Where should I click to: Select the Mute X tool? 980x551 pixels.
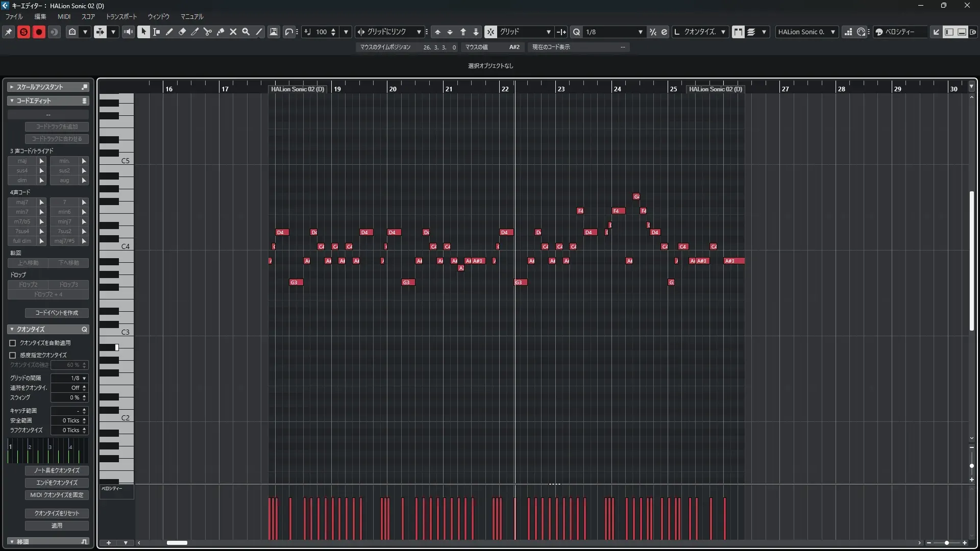click(233, 32)
